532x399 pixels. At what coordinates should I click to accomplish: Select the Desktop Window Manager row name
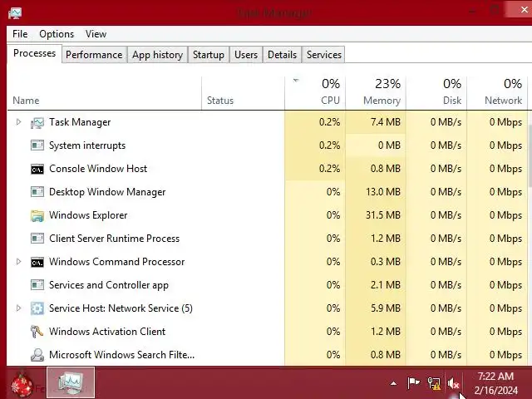107,192
